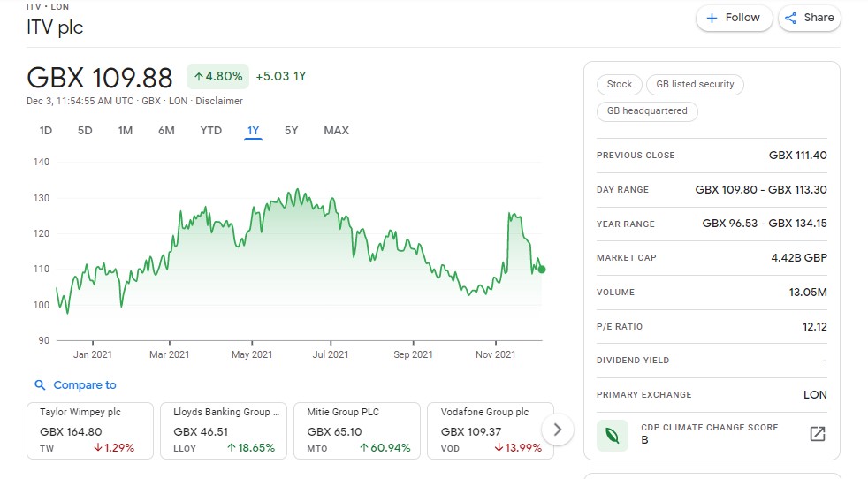The width and height of the screenshot is (868, 479).
Task: Open the Disclaimer link
Action: click(x=219, y=101)
